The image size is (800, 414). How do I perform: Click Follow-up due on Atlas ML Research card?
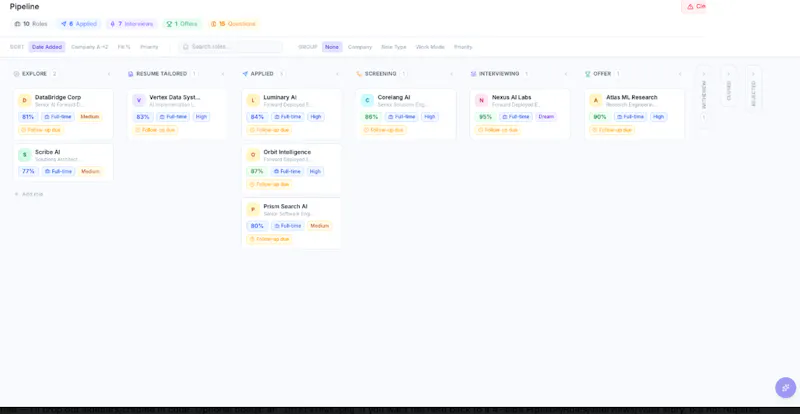point(612,130)
